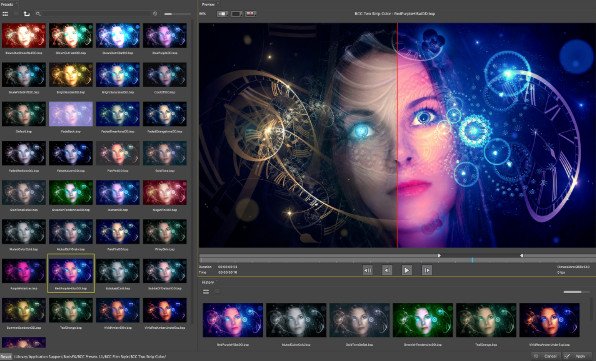
Task: Clear the preset search with the round icon
Action: (155, 14)
